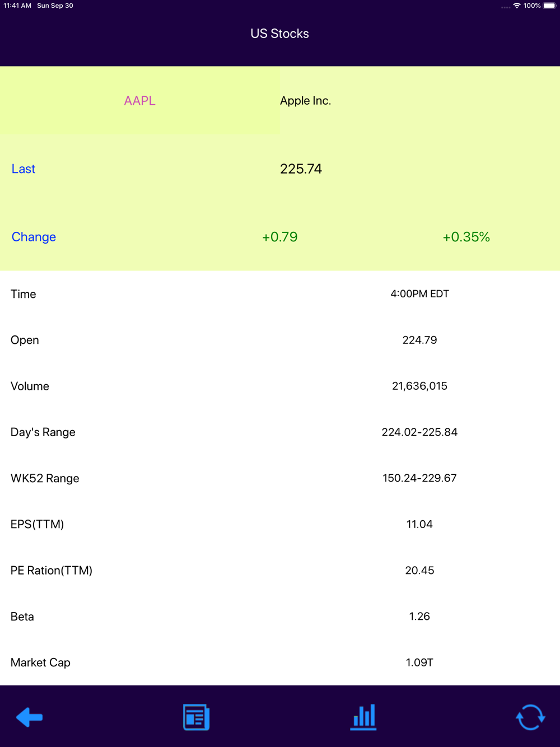Tap the battery indicator icon
The width and height of the screenshot is (560, 747).
(x=550, y=6)
